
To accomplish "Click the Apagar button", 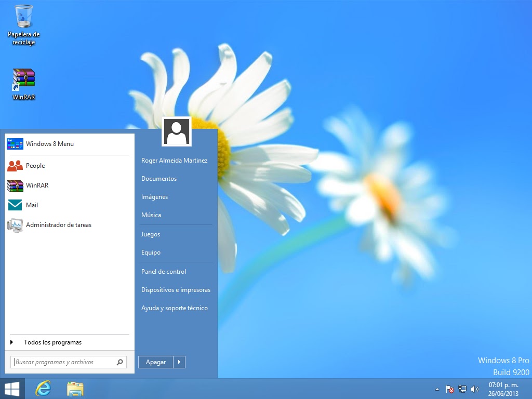I will 156,362.
